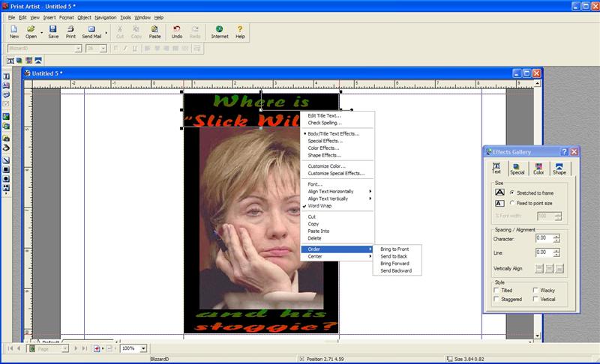Click the Print toolbar icon
Screen dimensions: 600x364
point(70,31)
